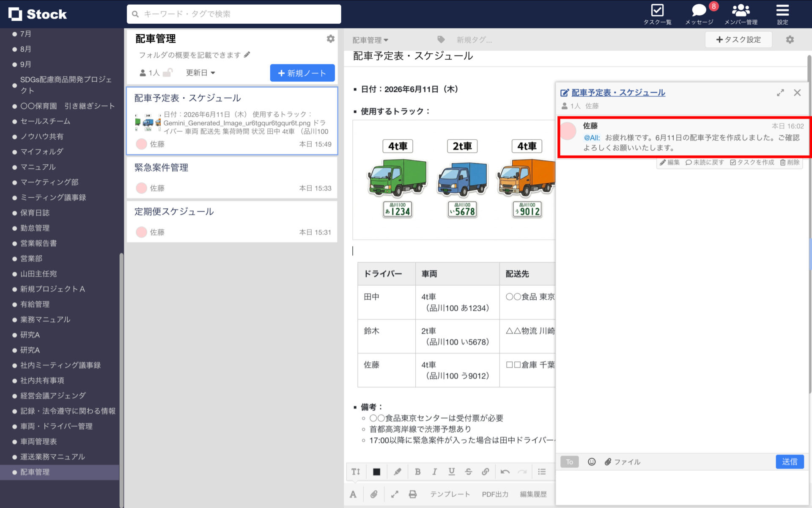Click 編集 on Sato's message

(669, 162)
